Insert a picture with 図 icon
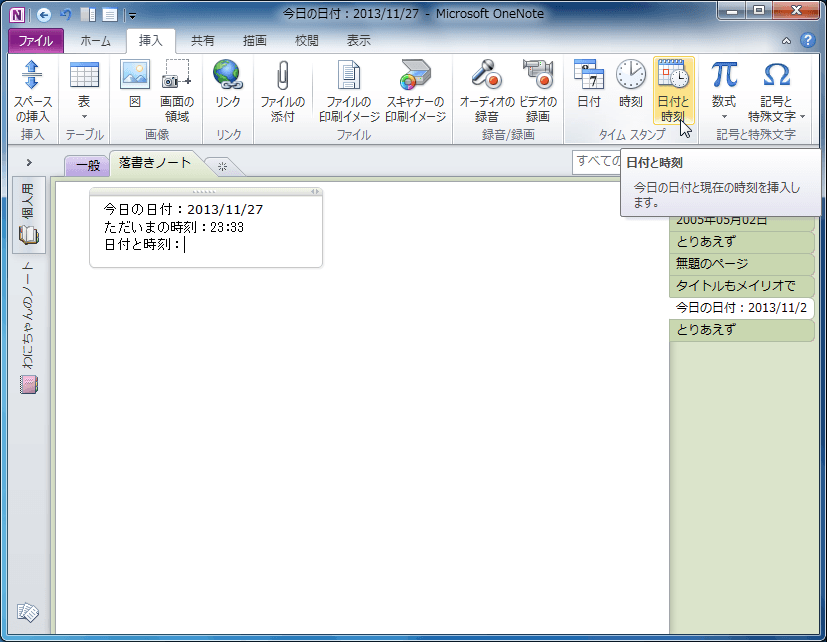Image resolution: width=827 pixels, height=642 pixels. point(135,84)
